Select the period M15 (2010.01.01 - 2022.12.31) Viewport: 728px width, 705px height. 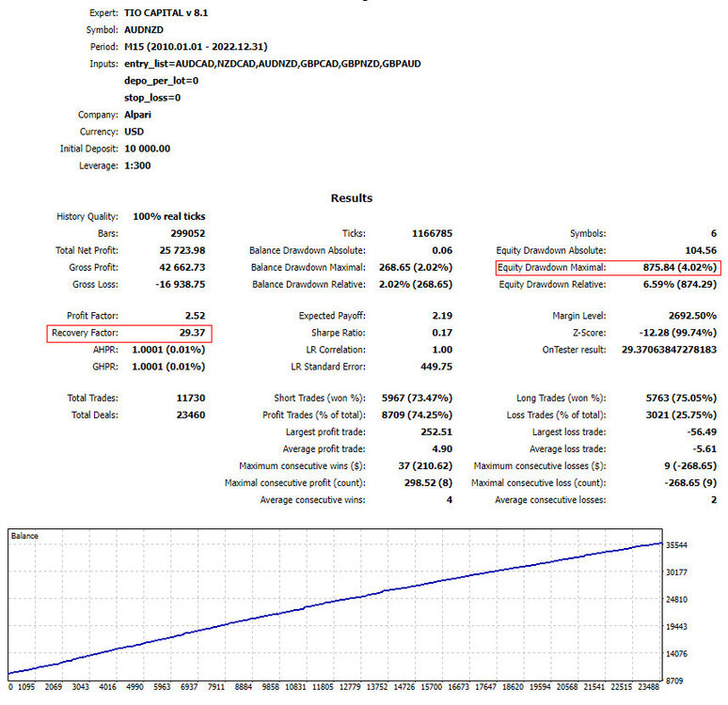pos(196,47)
